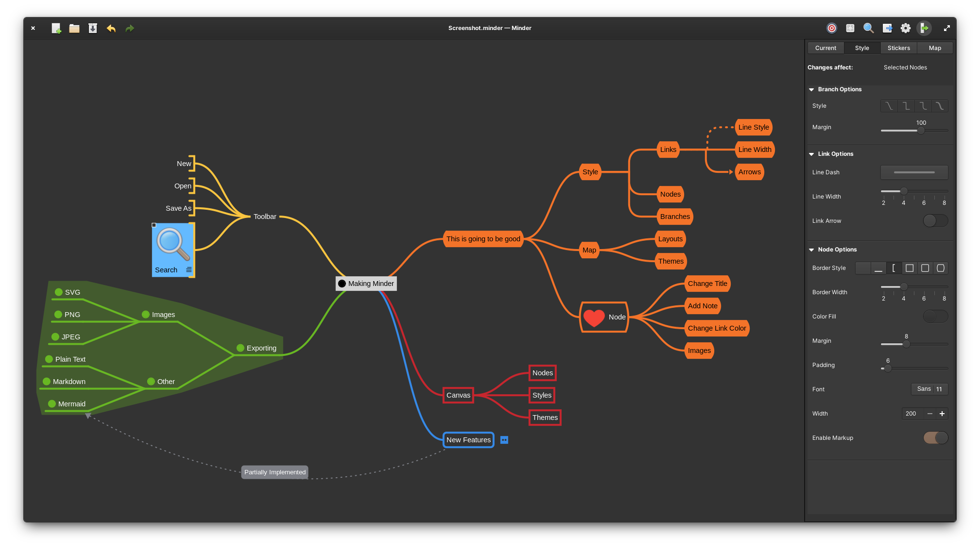Select the search/zoom tool icon
Screen dimensions: 980x552
click(868, 28)
